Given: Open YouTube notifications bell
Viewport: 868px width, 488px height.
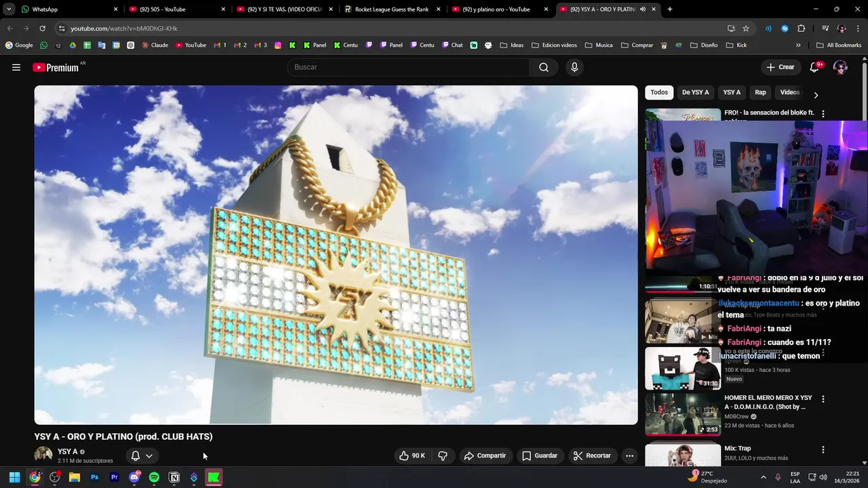Looking at the screenshot, I should click(815, 67).
